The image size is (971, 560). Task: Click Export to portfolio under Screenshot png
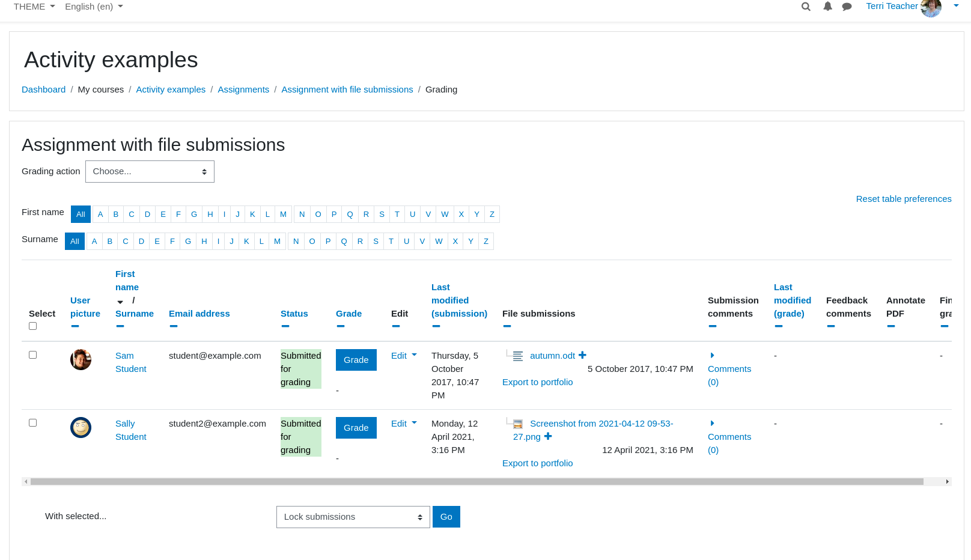538,463
